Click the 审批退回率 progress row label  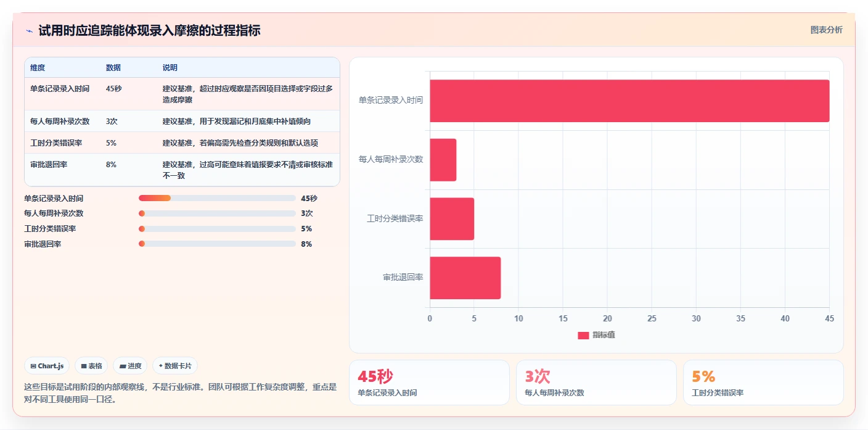tap(43, 244)
